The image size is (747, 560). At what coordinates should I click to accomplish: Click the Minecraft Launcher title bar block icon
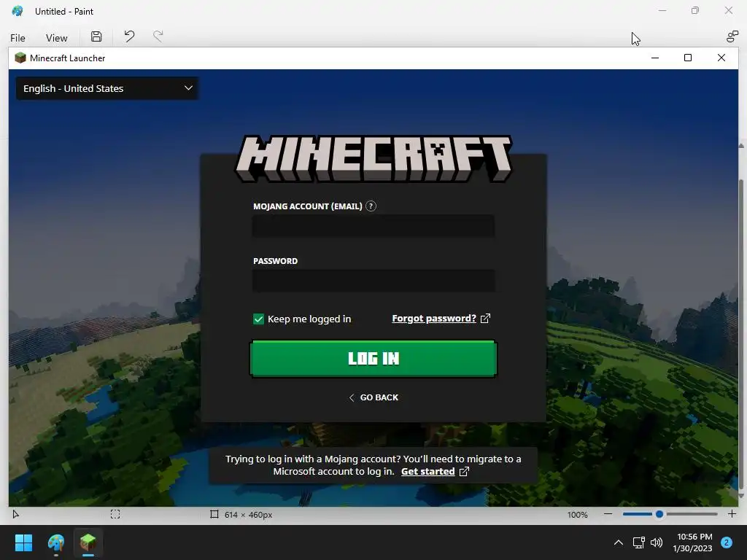point(20,58)
